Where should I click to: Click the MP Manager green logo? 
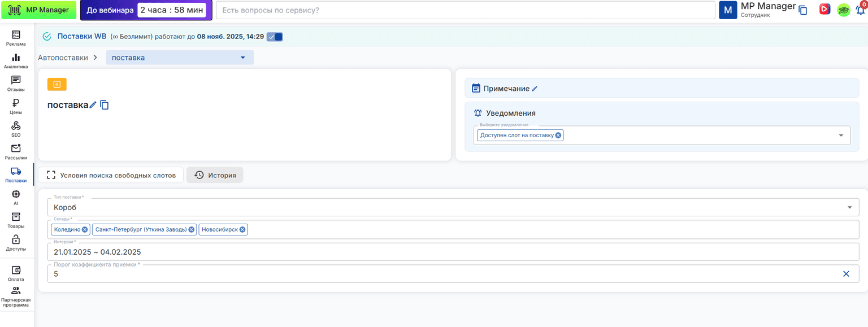38,10
